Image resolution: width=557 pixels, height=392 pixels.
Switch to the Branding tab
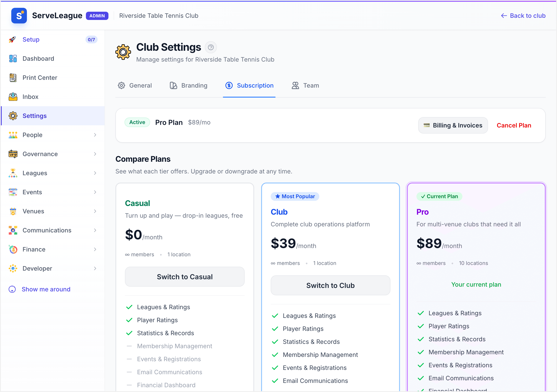pos(188,85)
